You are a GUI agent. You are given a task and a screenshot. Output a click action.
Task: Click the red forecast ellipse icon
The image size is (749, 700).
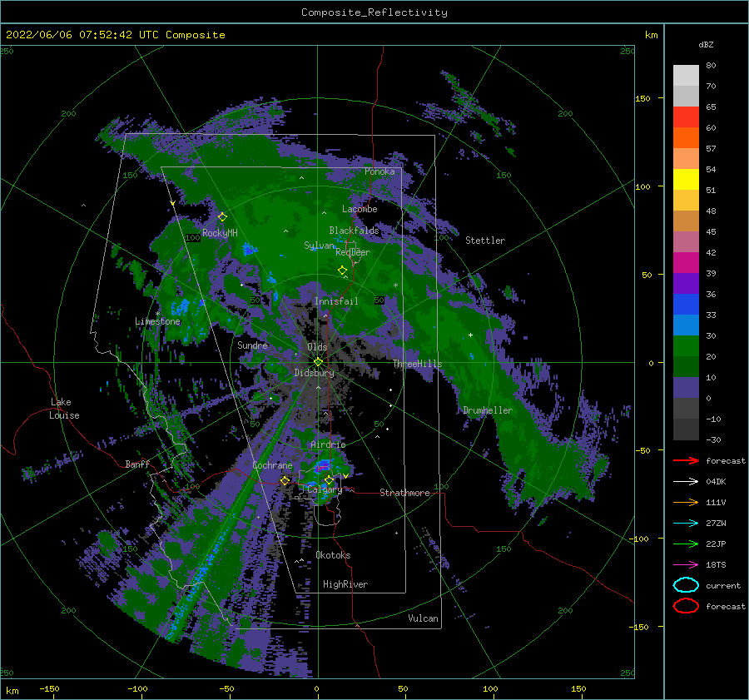coord(686,606)
